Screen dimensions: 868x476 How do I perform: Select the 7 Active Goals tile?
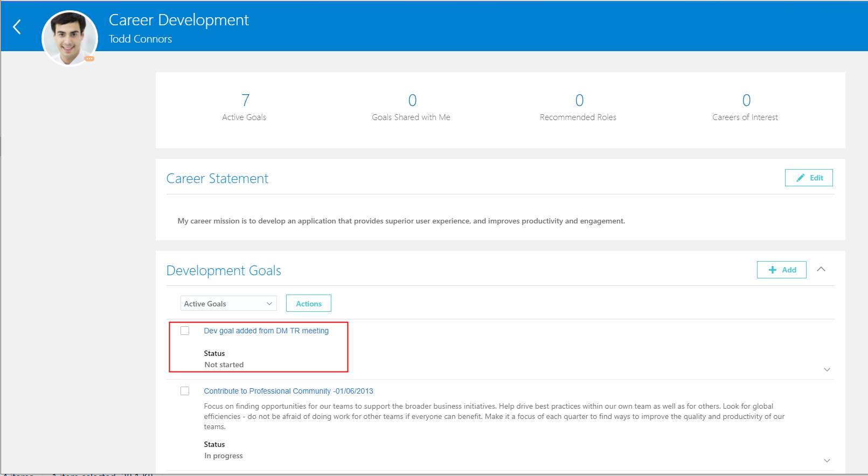click(x=245, y=107)
